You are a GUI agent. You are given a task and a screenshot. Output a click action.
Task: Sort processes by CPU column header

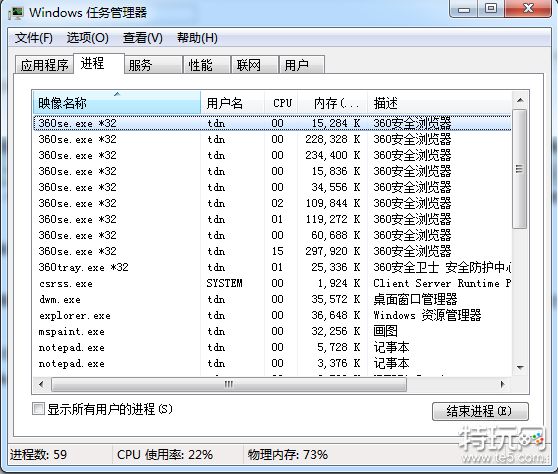click(281, 103)
